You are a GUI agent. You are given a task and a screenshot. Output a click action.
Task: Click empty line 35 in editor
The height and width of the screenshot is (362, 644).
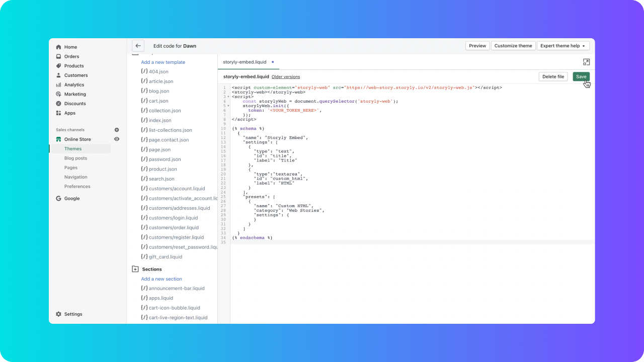(413, 242)
